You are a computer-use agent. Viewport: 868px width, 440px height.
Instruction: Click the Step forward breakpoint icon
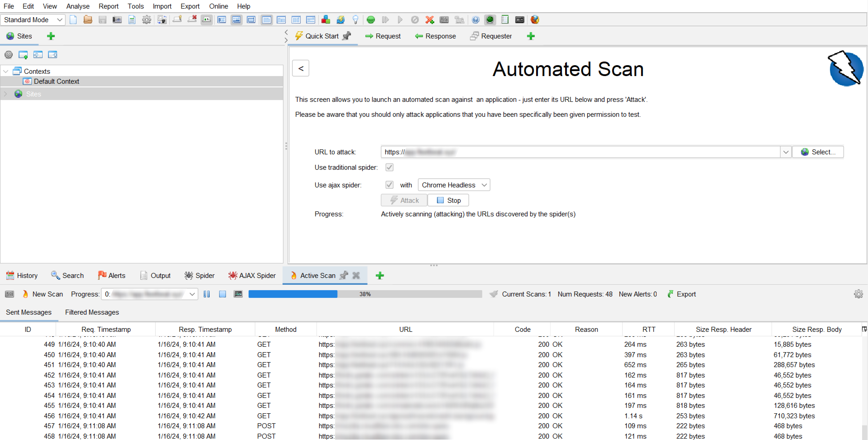tap(385, 20)
